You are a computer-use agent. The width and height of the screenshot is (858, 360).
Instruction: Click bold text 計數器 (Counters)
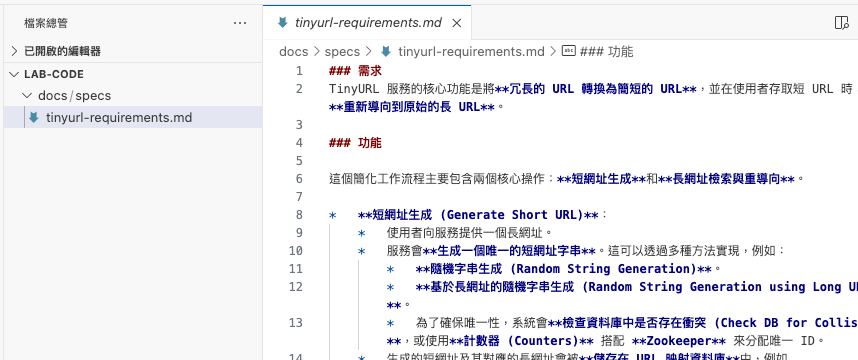521,341
